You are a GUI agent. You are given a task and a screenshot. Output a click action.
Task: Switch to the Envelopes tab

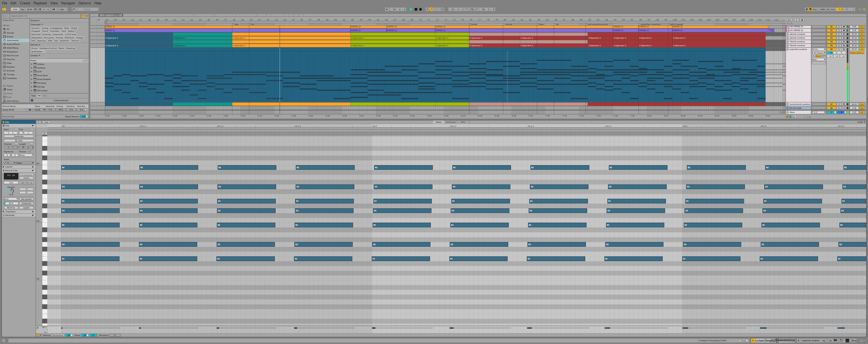tap(450, 122)
